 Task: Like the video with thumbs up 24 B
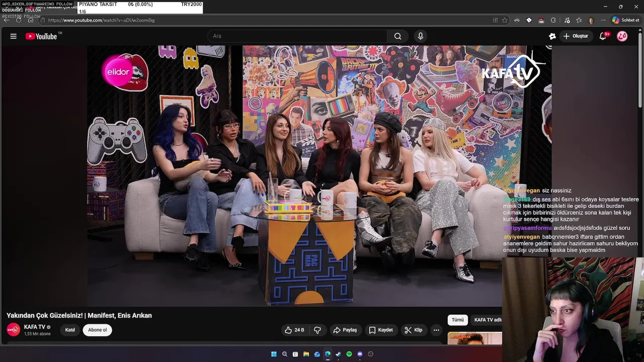point(295,330)
